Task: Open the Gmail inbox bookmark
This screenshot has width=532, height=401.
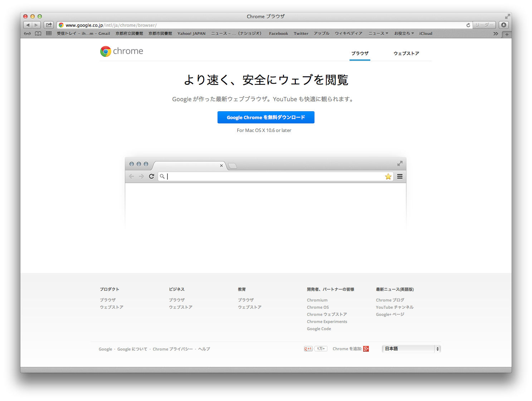Action: 83,34
